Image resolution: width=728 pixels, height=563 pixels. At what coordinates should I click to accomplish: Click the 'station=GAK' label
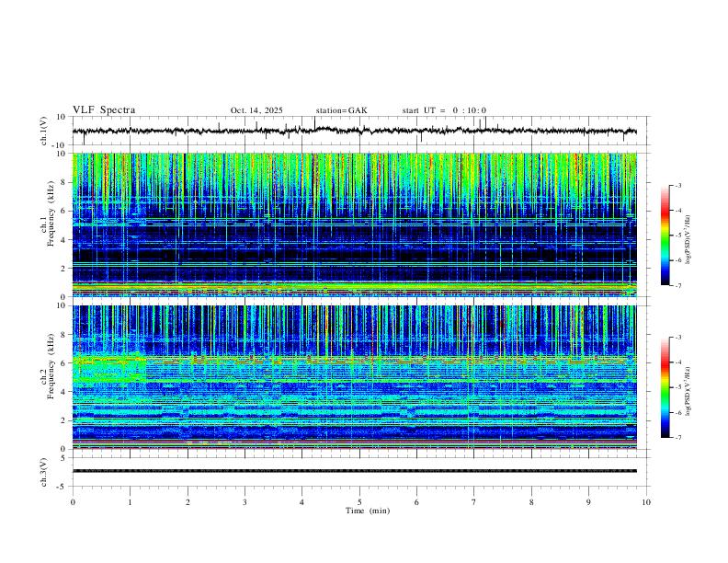(341, 110)
